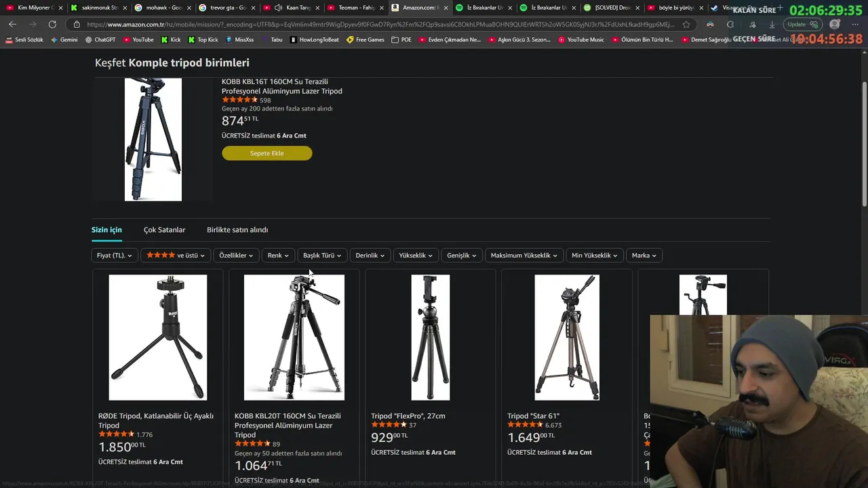The image size is (868, 488).
Task: Click Sepete Ekle button for KOBB KBL16T
Action: tap(267, 153)
